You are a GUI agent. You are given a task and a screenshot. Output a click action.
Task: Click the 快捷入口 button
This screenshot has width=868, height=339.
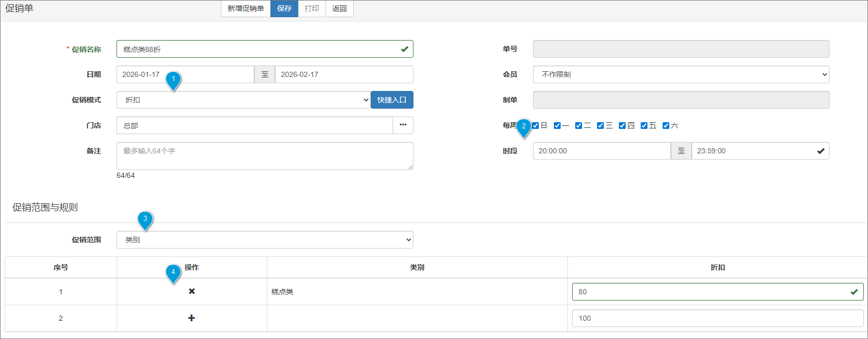click(x=392, y=100)
